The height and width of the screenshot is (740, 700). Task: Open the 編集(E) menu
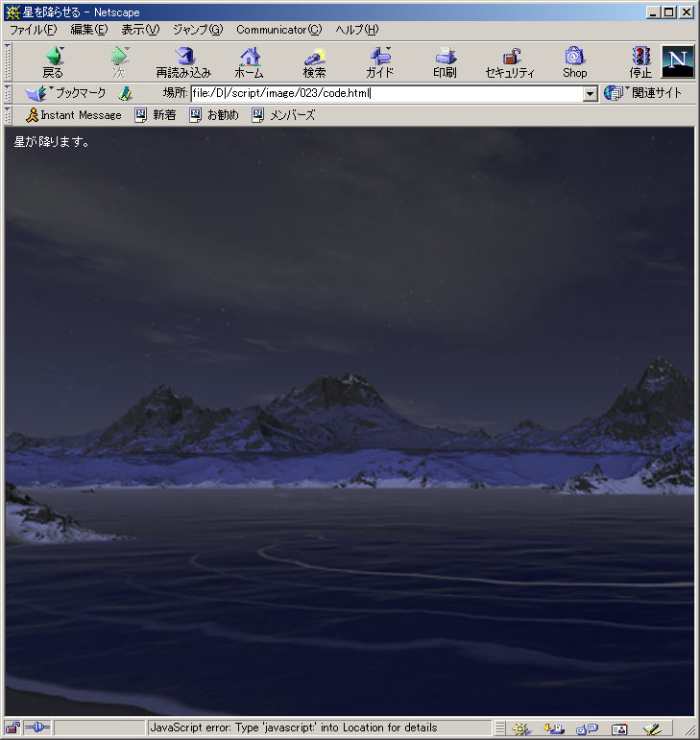89,30
